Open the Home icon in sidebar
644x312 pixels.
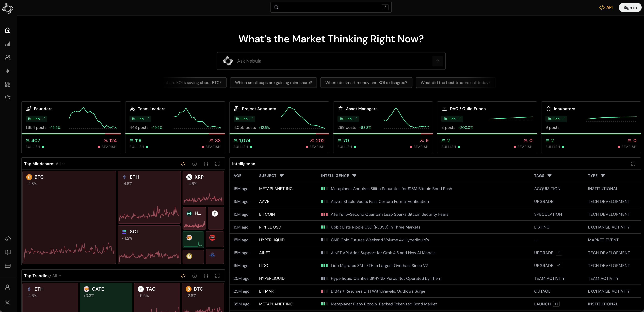pyautogui.click(x=8, y=30)
